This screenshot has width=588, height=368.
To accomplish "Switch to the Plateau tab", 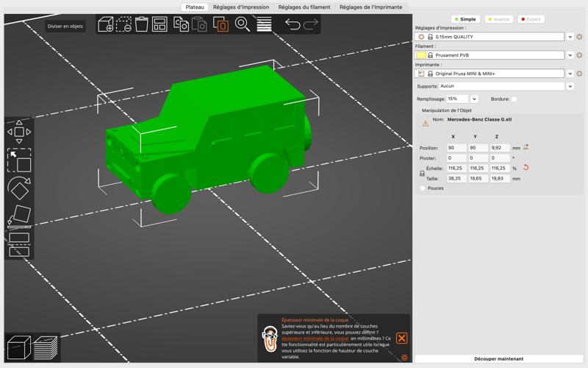I will (195, 7).
